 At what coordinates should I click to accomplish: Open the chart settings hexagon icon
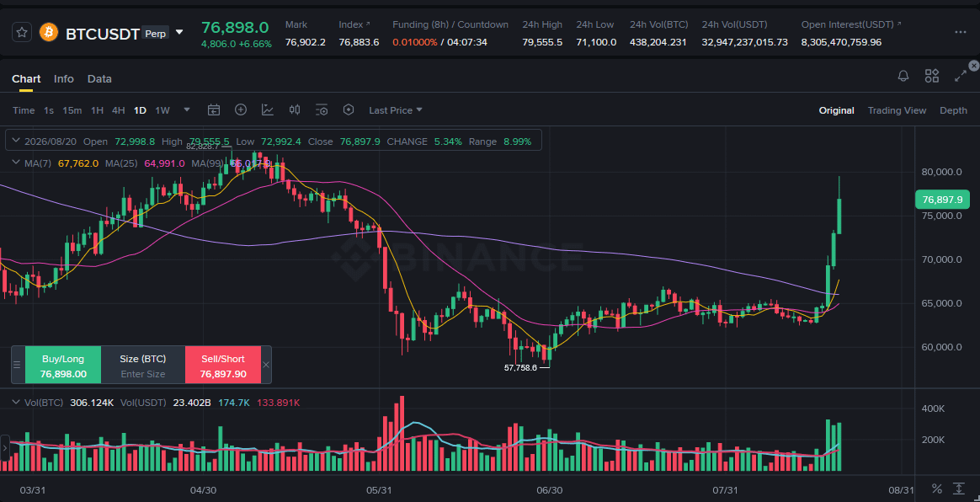click(349, 110)
